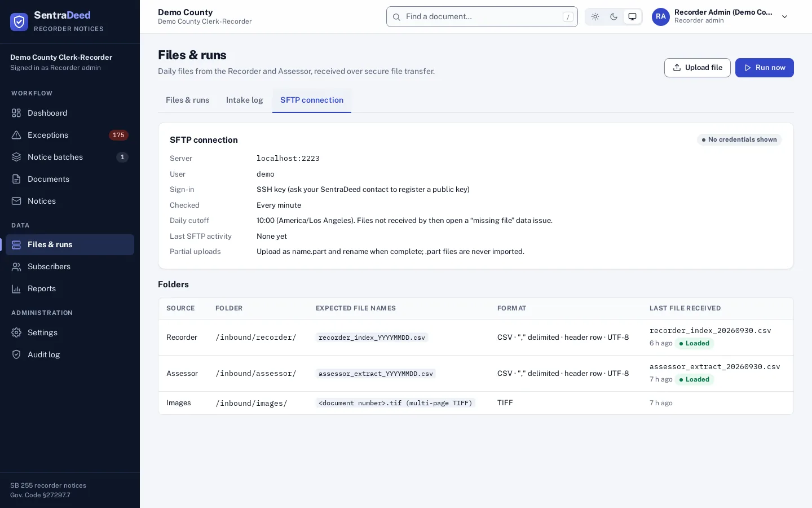Click the Files & runs stack icon

pos(16,244)
